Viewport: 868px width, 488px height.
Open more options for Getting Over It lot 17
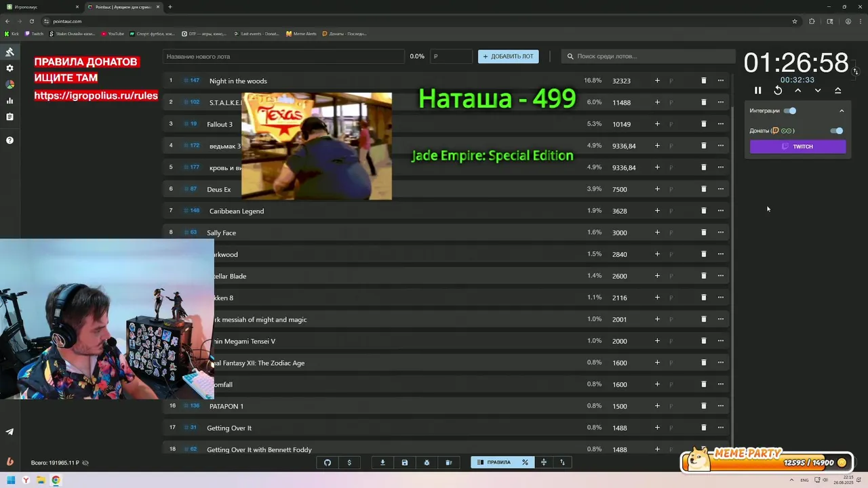[721, 428]
